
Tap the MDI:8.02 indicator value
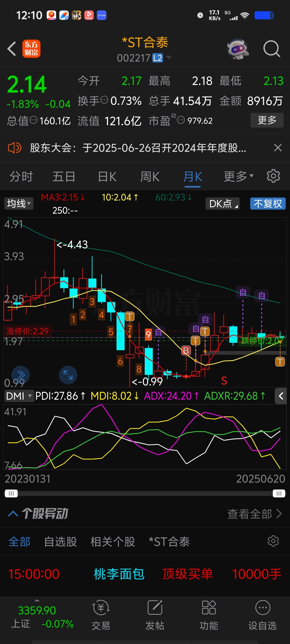click(x=115, y=396)
